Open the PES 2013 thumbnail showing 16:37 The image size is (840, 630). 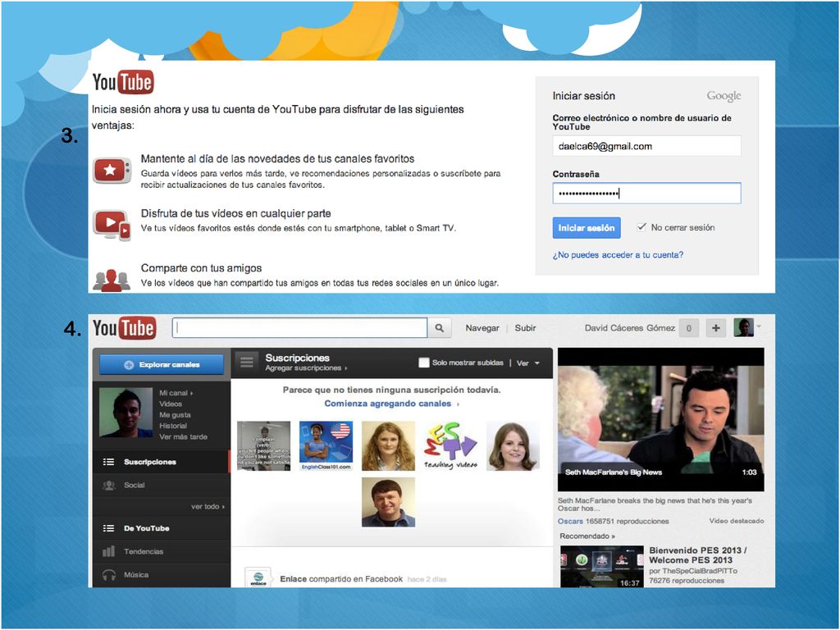[x=601, y=567]
